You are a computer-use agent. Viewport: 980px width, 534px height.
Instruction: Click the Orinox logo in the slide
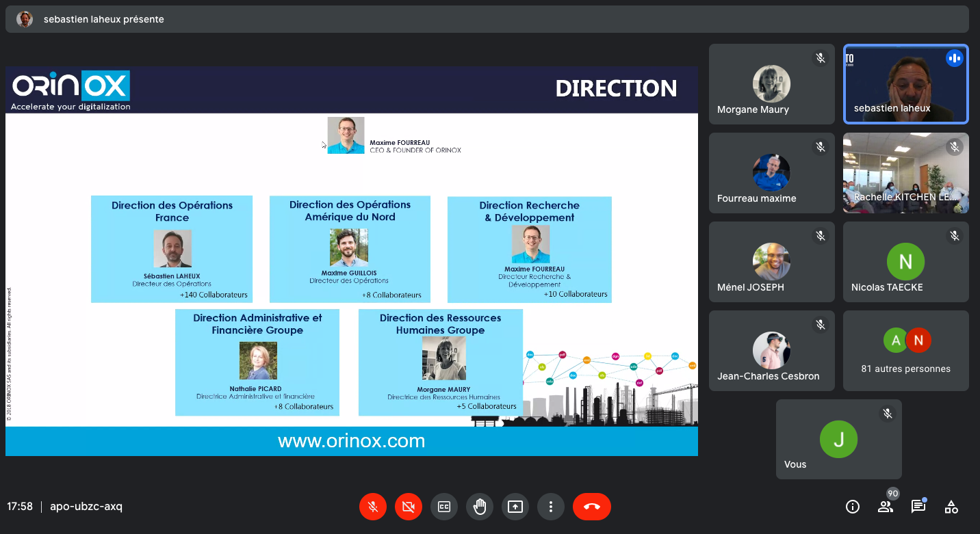[x=70, y=90]
